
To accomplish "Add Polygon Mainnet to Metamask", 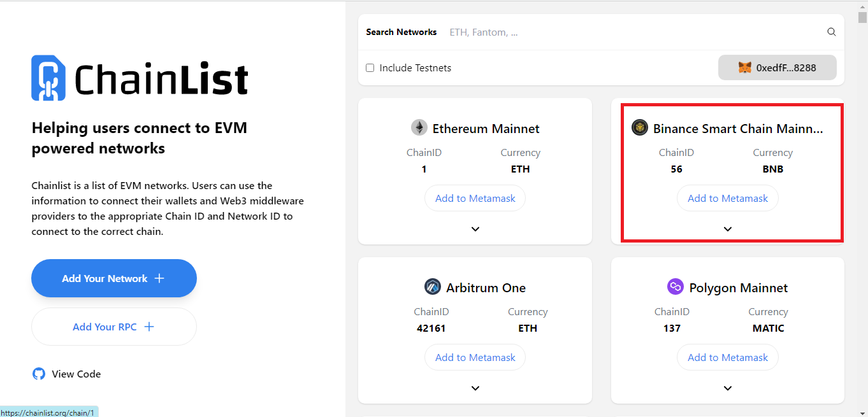I will tap(728, 358).
